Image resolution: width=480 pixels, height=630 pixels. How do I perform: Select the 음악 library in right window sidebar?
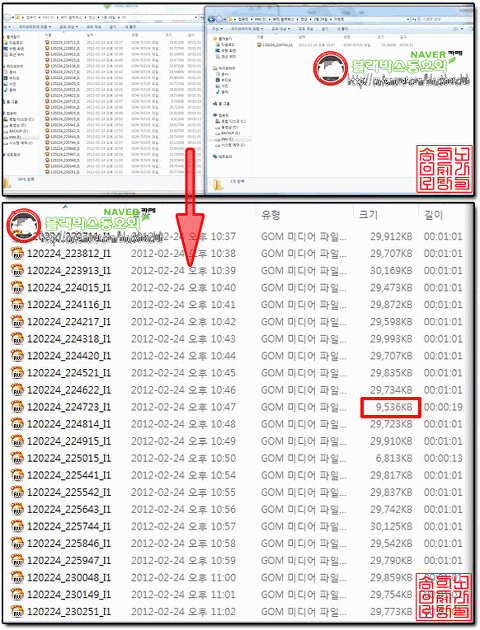coord(222,92)
